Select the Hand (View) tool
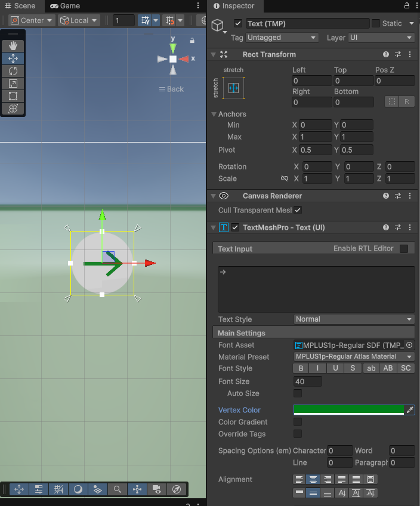Image resolution: width=420 pixels, height=506 pixels. (x=13, y=46)
